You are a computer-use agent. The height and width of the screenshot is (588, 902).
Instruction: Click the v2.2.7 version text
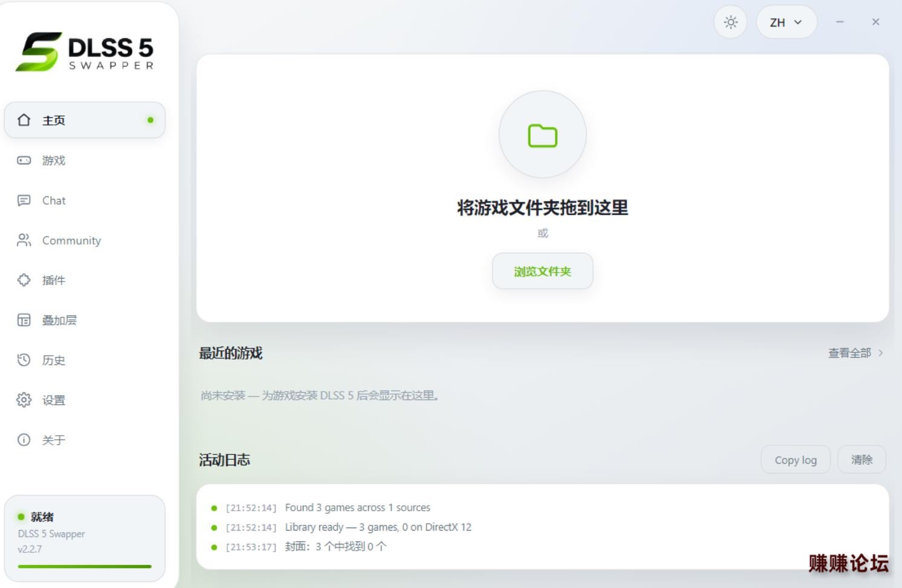pos(30,549)
